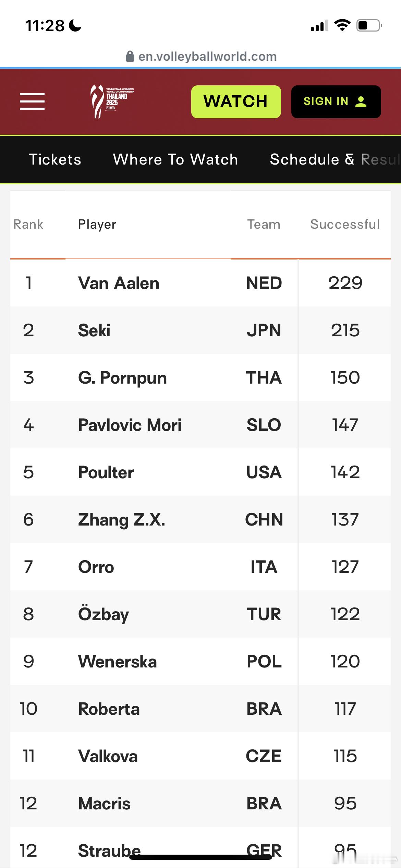Open player Van Aalen's row
The width and height of the screenshot is (401, 868).
[200, 283]
